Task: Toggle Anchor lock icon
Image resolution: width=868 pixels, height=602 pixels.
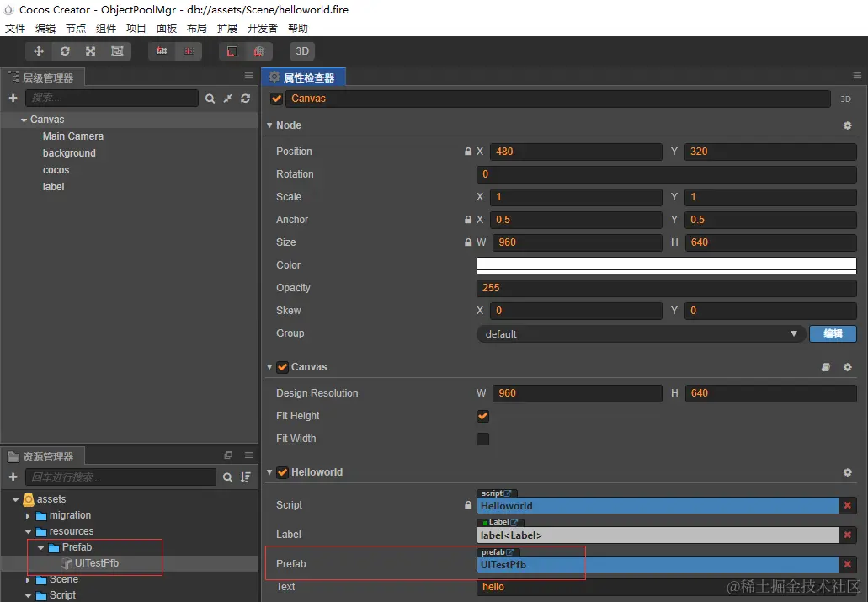Action: click(468, 219)
